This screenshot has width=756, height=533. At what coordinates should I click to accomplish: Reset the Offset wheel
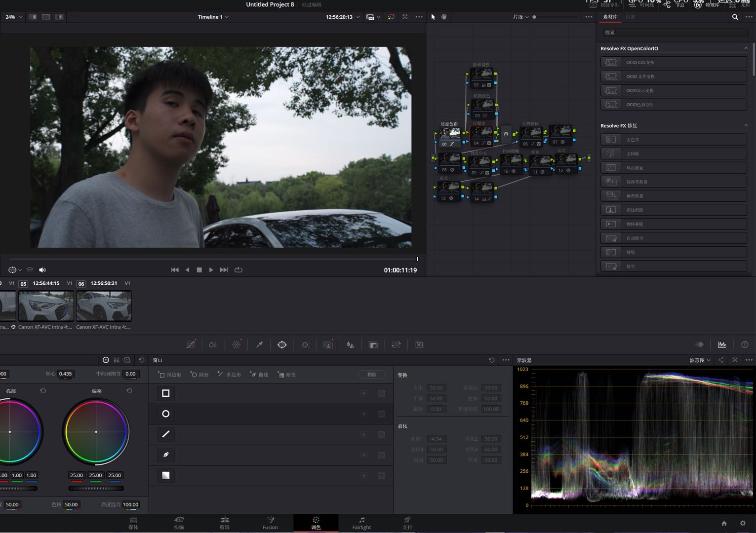pos(129,391)
